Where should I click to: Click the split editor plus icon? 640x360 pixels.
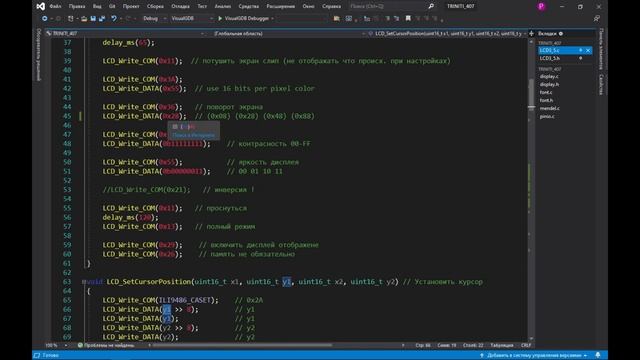click(x=531, y=33)
